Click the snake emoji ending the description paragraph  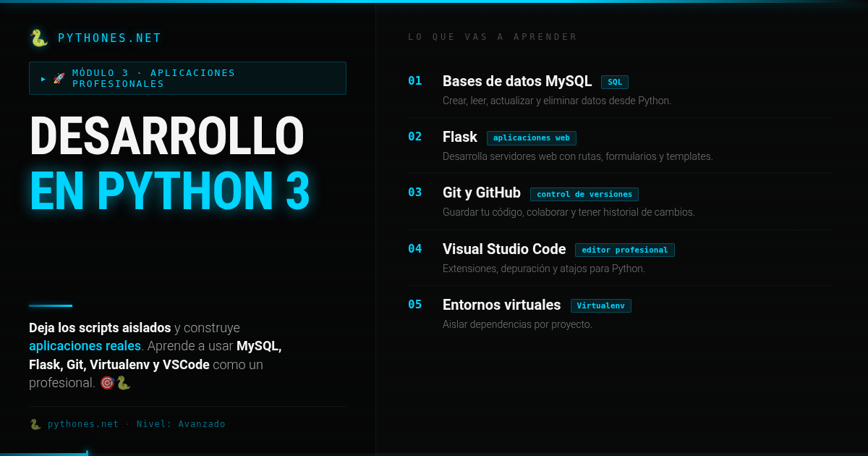coord(123,383)
